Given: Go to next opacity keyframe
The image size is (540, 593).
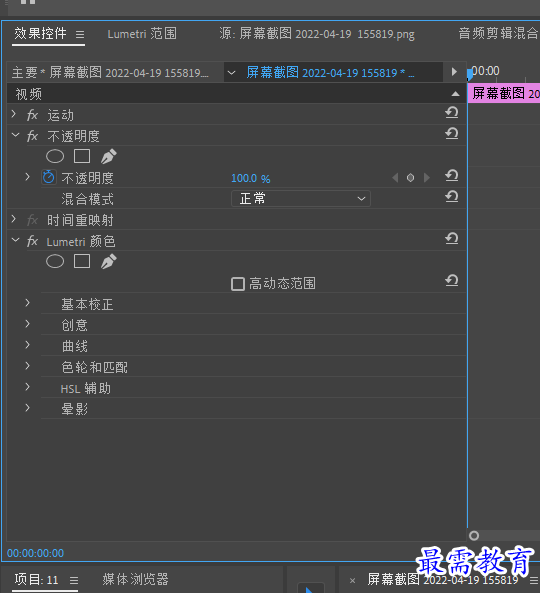Looking at the screenshot, I should [427, 177].
